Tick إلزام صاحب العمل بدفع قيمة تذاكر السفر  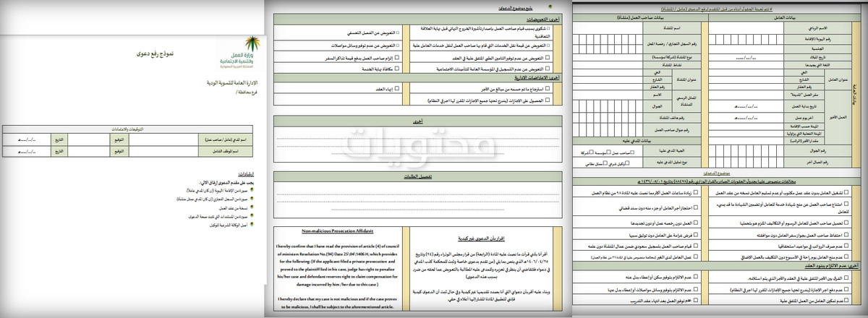(x=397, y=58)
